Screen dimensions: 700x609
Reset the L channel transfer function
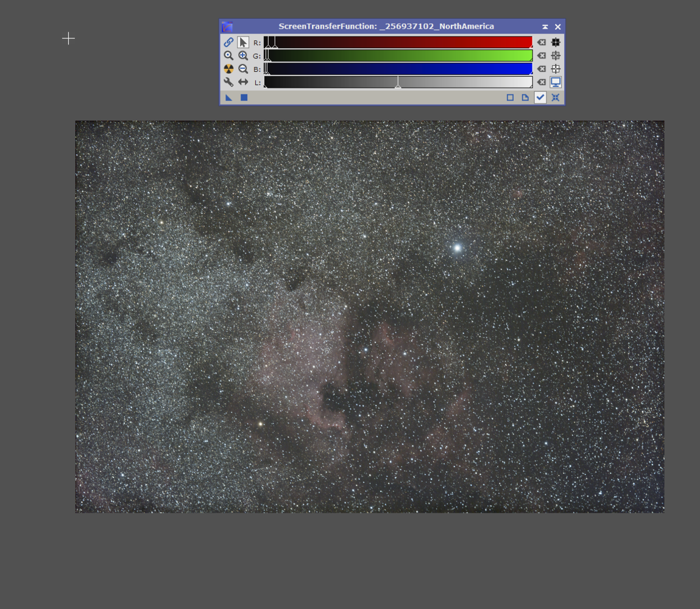(x=540, y=81)
